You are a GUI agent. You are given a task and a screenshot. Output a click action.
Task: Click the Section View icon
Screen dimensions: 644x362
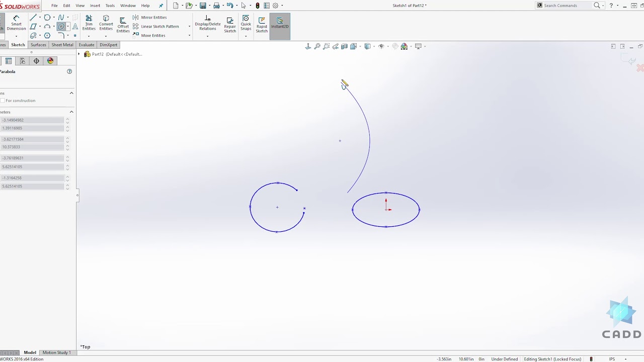click(344, 46)
